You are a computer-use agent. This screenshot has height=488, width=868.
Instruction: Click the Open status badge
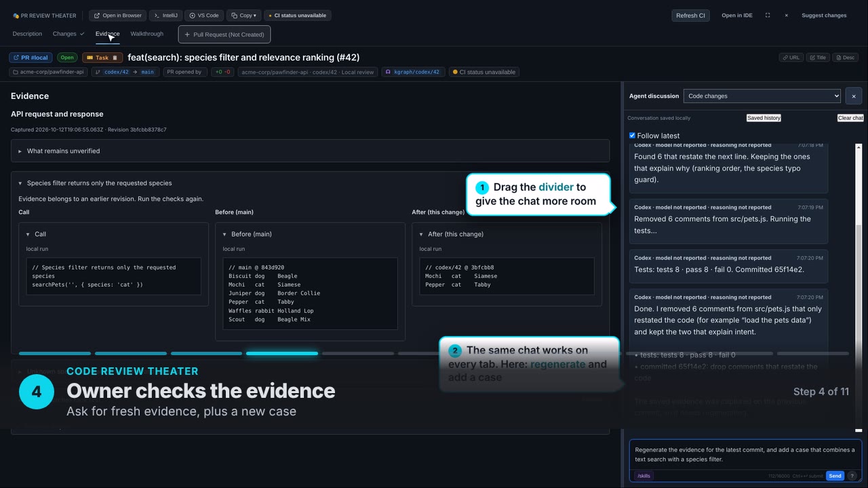pyautogui.click(x=67, y=58)
